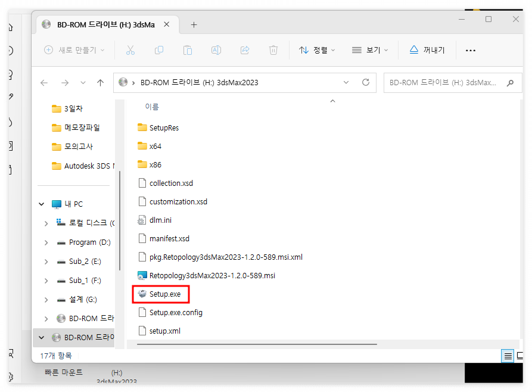Click the navigation pane vertical scrollbar

pyautogui.click(x=119, y=220)
